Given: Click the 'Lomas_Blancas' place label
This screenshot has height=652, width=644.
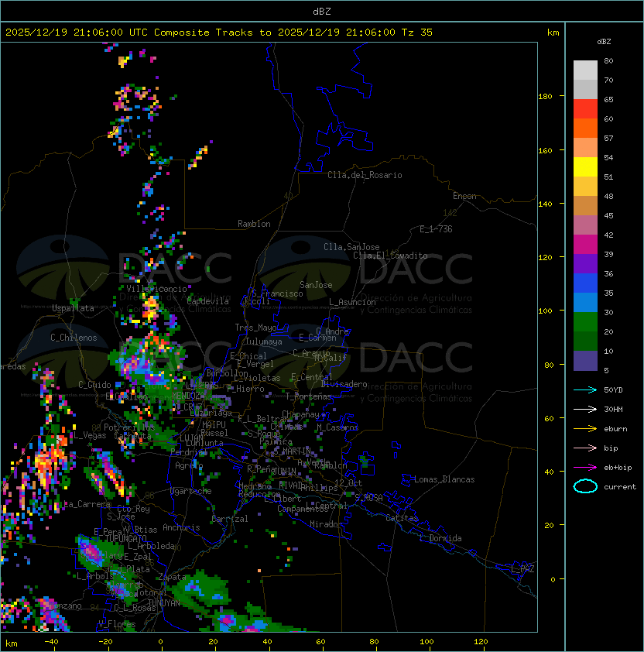Looking at the screenshot, I should point(444,479).
